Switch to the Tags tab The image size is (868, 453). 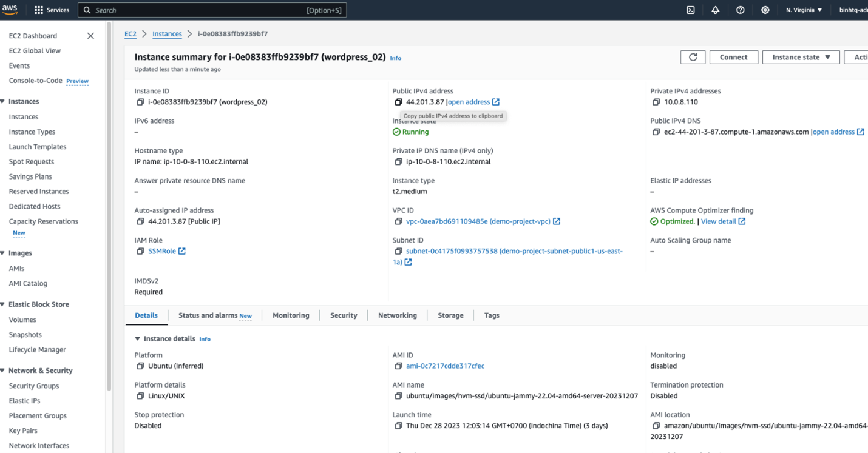pos(492,315)
